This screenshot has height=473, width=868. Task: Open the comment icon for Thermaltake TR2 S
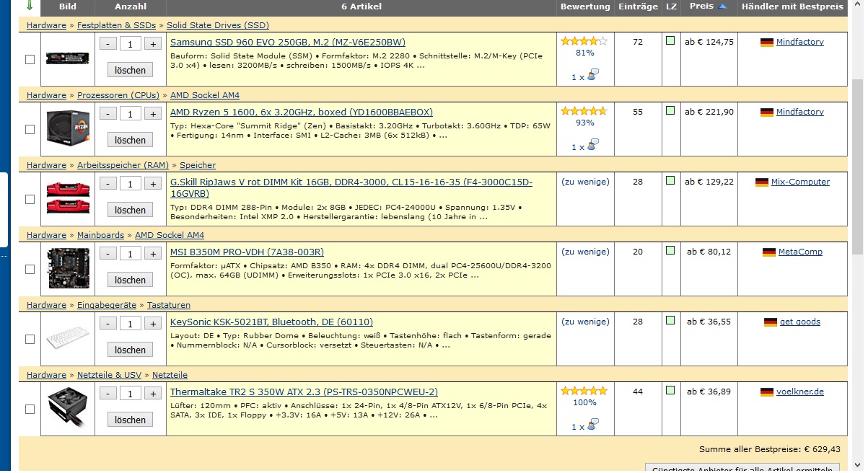pos(593,425)
